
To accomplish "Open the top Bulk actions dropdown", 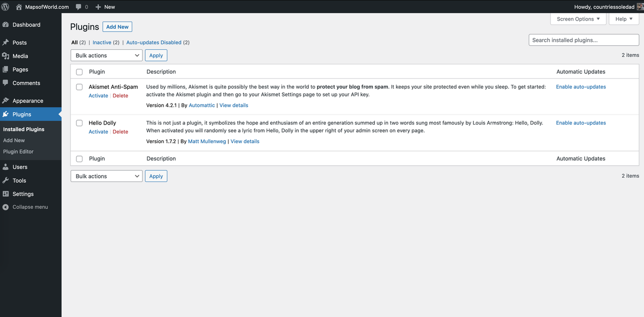I will tap(107, 55).
